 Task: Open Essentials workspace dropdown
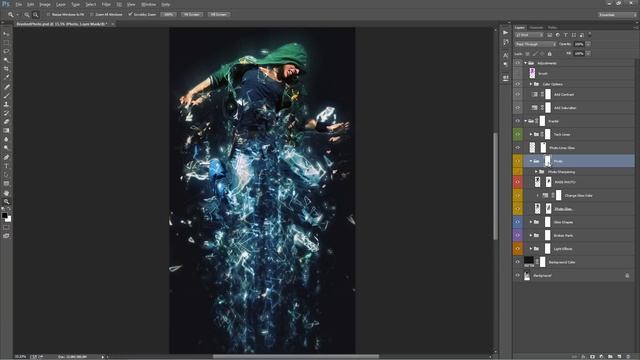coord(617,15)
